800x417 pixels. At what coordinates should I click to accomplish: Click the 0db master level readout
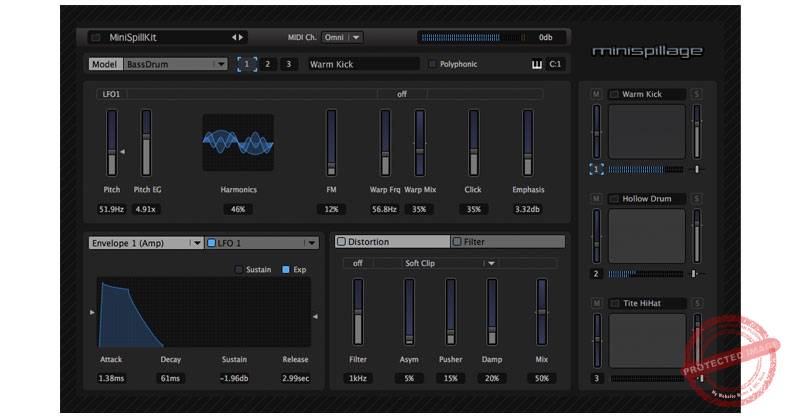[546, 37]
